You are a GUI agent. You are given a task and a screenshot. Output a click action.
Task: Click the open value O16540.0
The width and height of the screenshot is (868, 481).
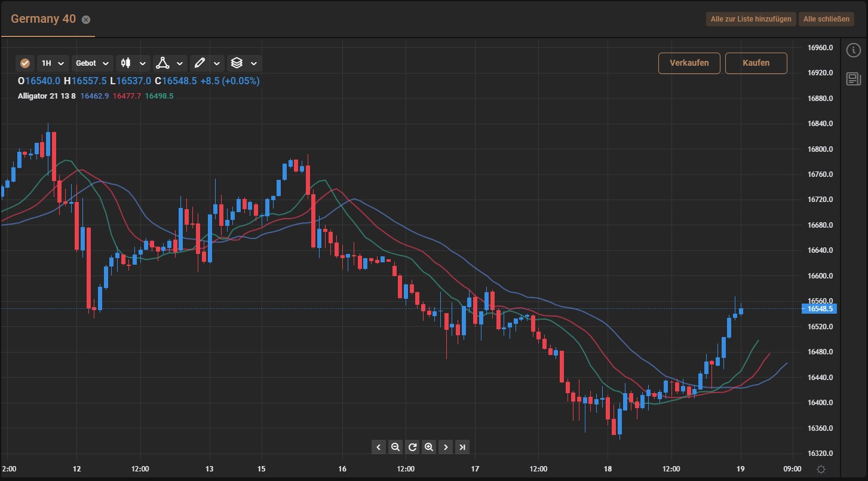pyautogui.click(x=39, y=81)
